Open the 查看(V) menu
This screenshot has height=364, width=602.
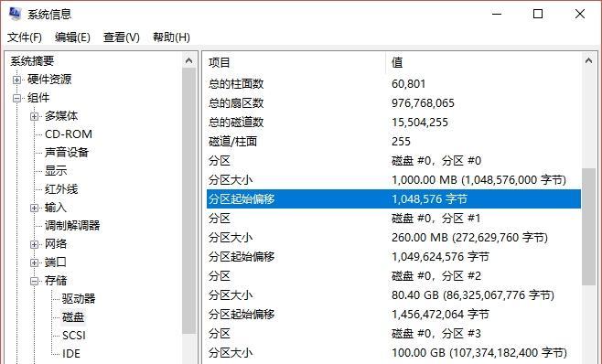coord(121,37)
